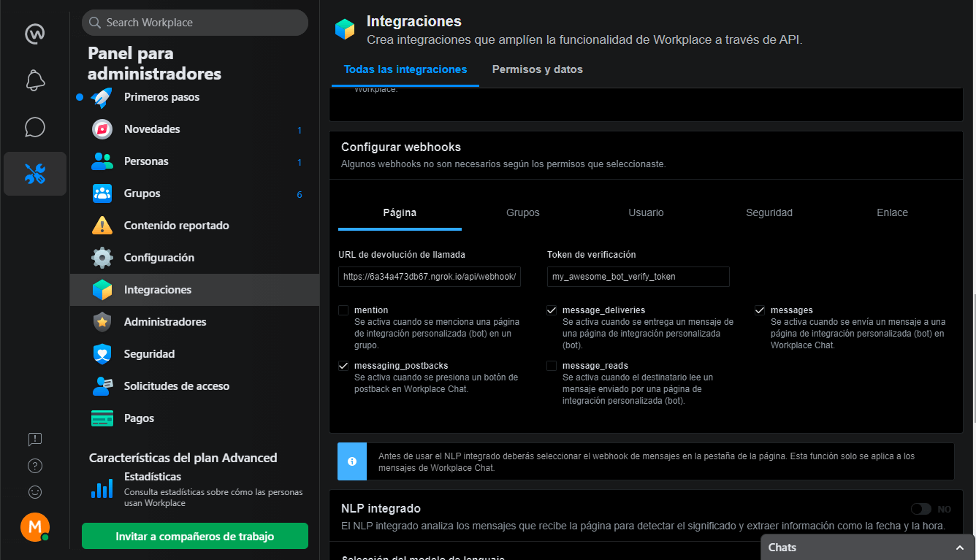976x560 pixels.
Task: Click the Solicitudes de acceso icon
Action: tap(102, 386)
